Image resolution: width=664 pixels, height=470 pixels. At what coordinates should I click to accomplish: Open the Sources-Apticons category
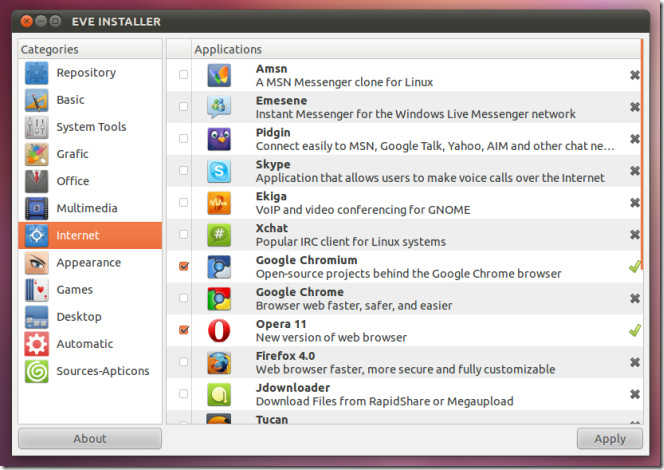coord(90,371)
